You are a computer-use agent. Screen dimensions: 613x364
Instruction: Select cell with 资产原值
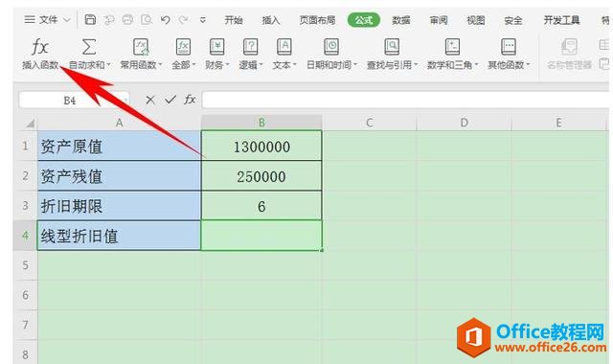[119, 146]
